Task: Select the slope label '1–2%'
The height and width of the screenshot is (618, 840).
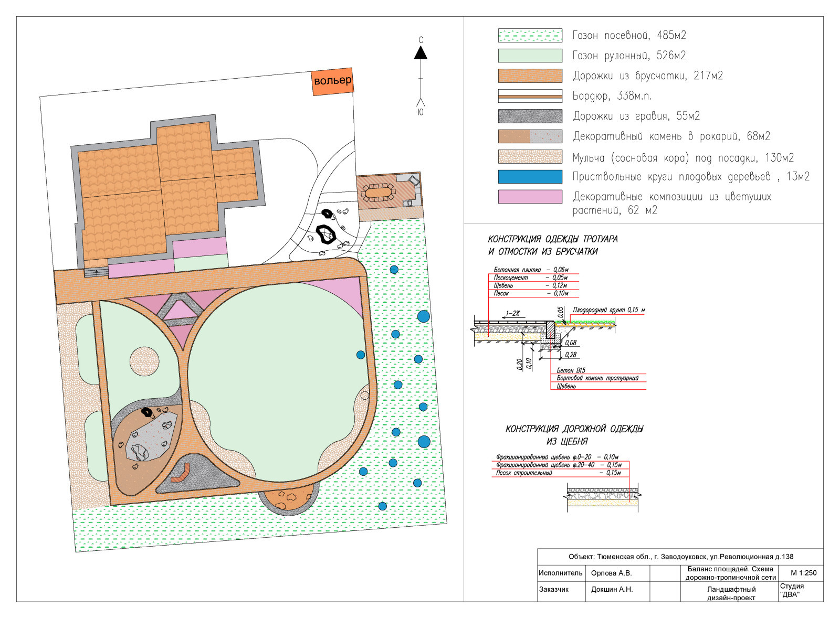Action: click(x=512, y=314)
